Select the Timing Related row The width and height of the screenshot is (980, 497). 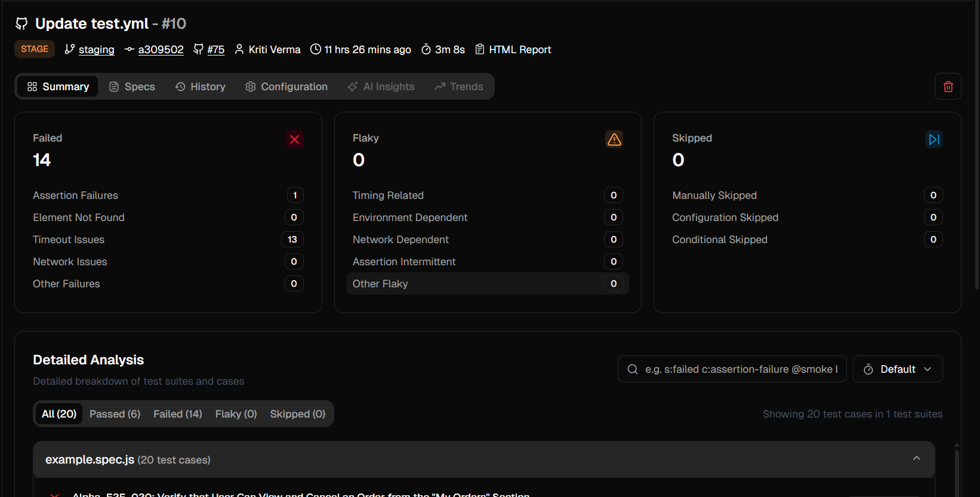coord(488,195)
